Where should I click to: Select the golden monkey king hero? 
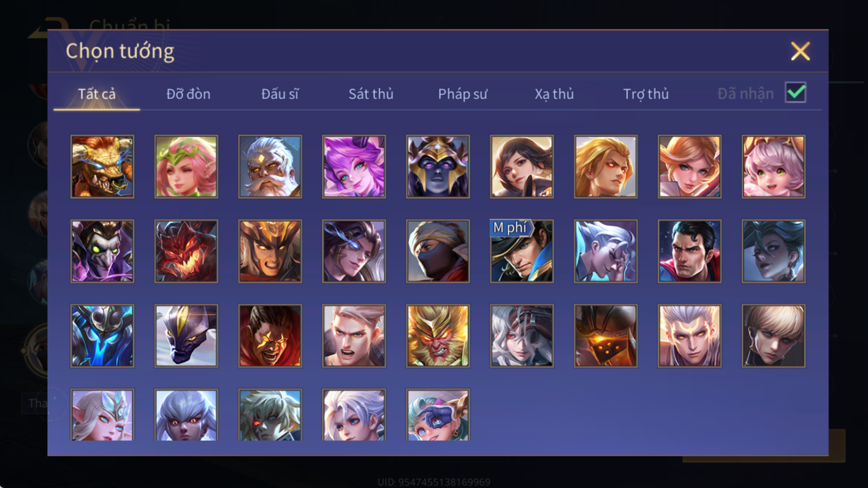coord(438,336)
